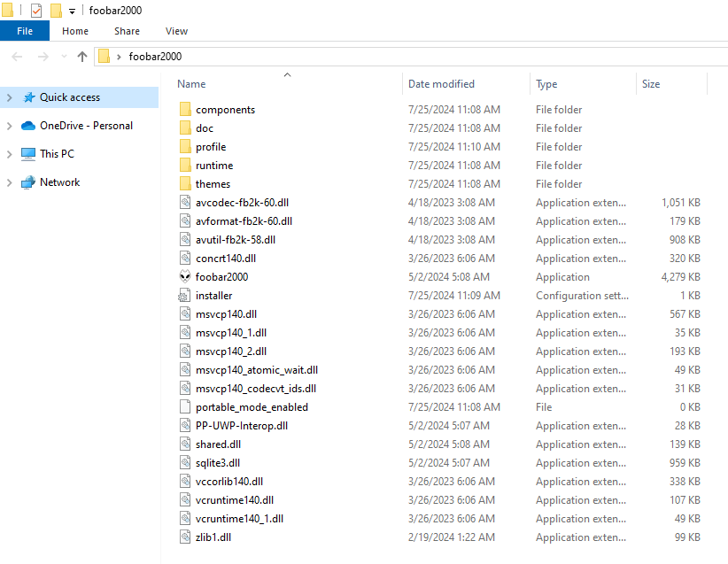Open the File menu

pyautogui.click(x=25, y=31)
